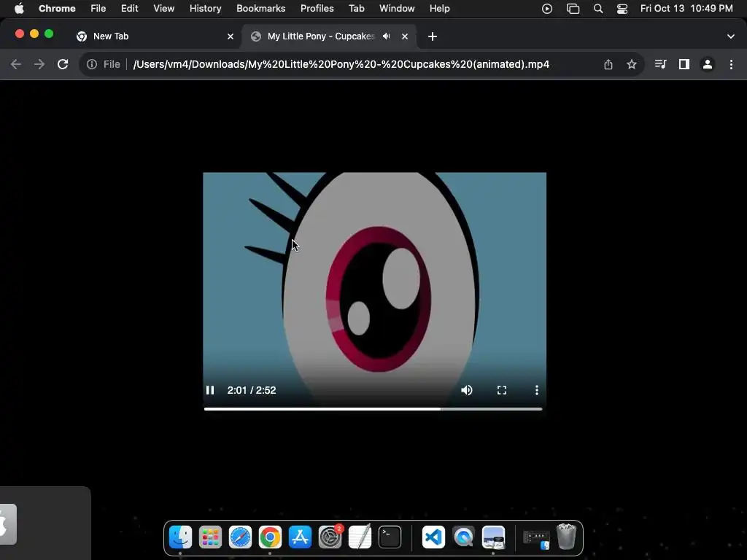
Task: Expand the tab search chevron
Action: click(x=730, y=36)
